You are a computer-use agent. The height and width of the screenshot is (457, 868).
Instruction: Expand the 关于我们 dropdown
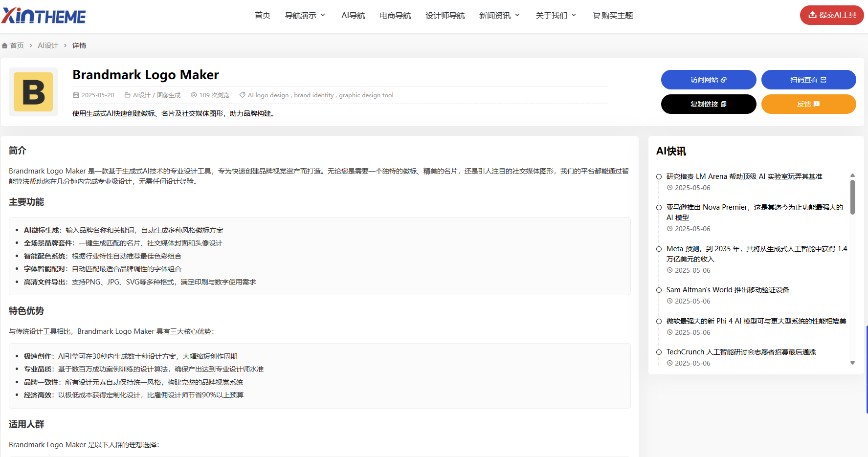point(556,16)
